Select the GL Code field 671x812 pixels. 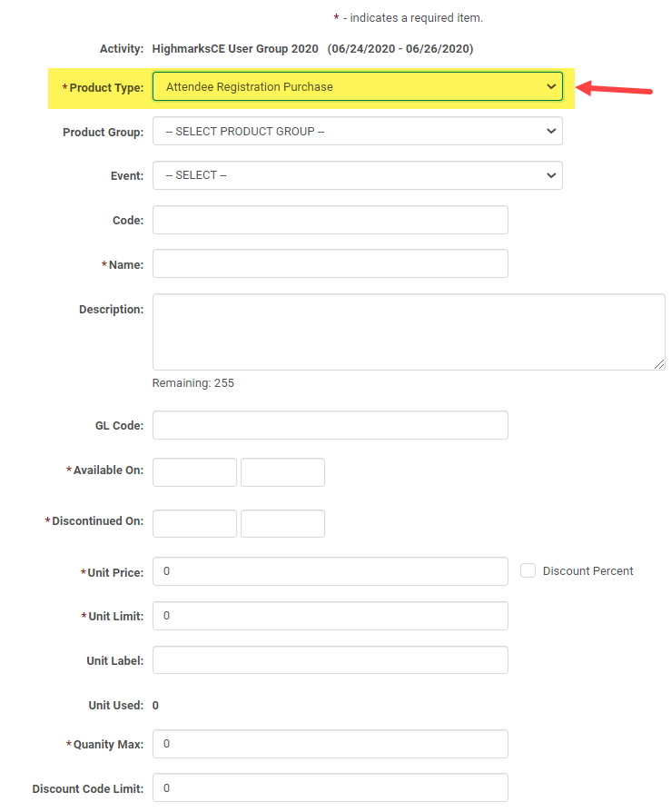[330, 425]
